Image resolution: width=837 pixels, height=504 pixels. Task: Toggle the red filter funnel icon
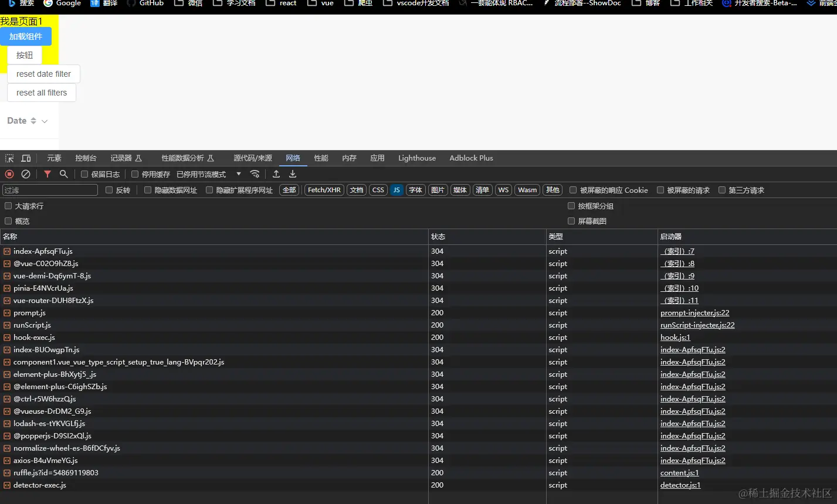coord(48,174)
